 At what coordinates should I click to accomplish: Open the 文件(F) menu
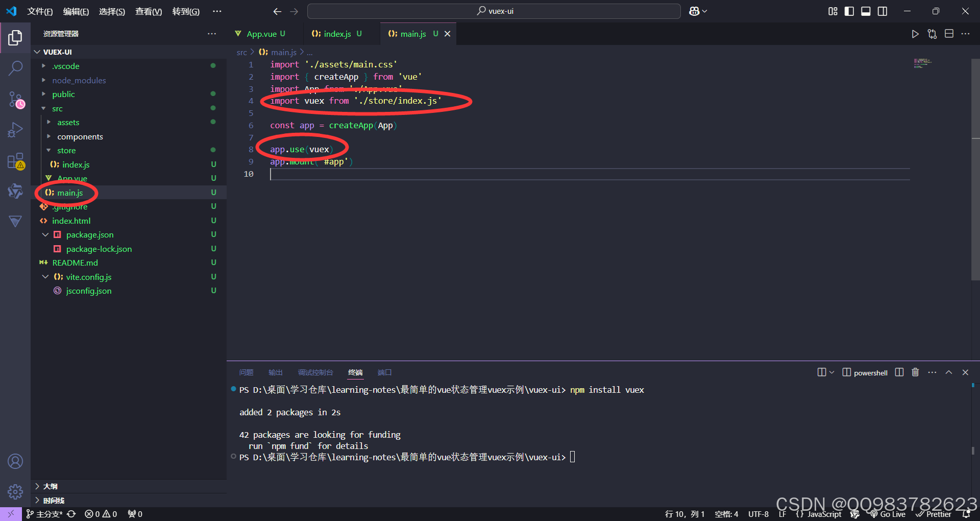click(40, 11)
